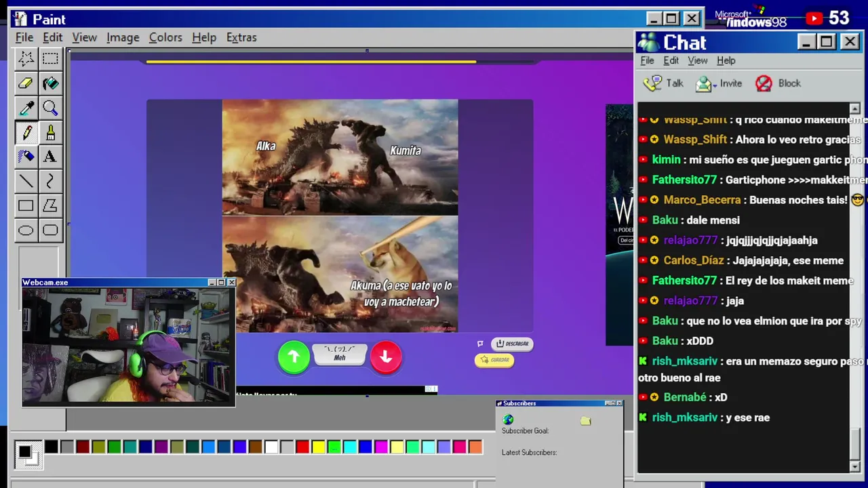Select the Text tool (letter A)
868x488 pixels.
click(50, 157)
